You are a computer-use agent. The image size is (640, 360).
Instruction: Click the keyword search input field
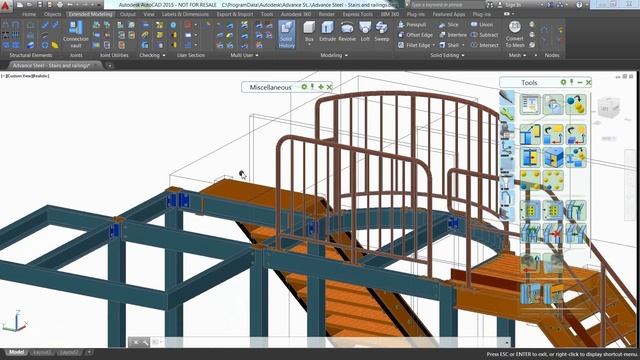(x=447, y=4)
